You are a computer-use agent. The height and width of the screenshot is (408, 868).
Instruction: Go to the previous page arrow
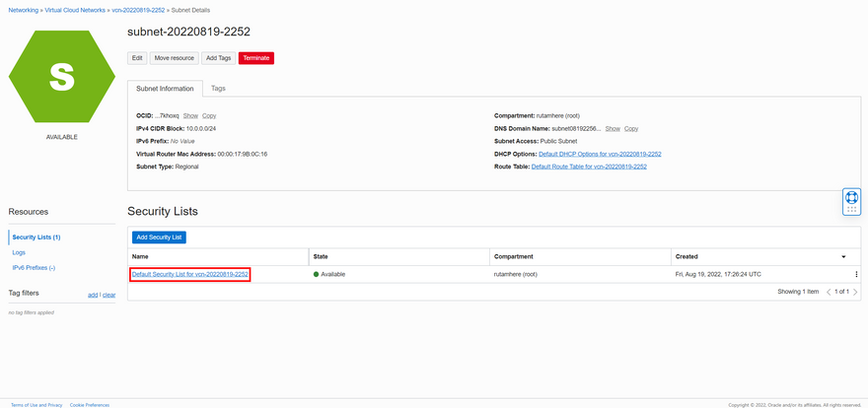point(828,292)
